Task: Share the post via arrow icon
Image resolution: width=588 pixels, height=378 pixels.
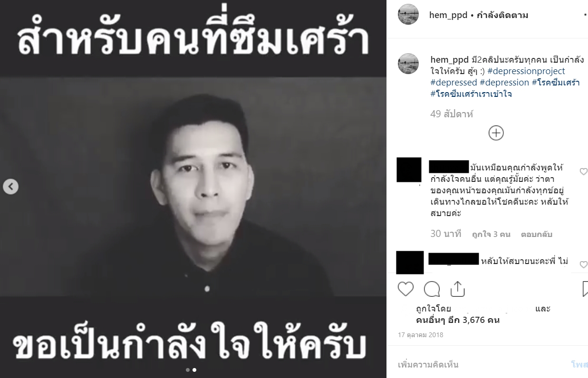Action: click(x=457, y=288)
